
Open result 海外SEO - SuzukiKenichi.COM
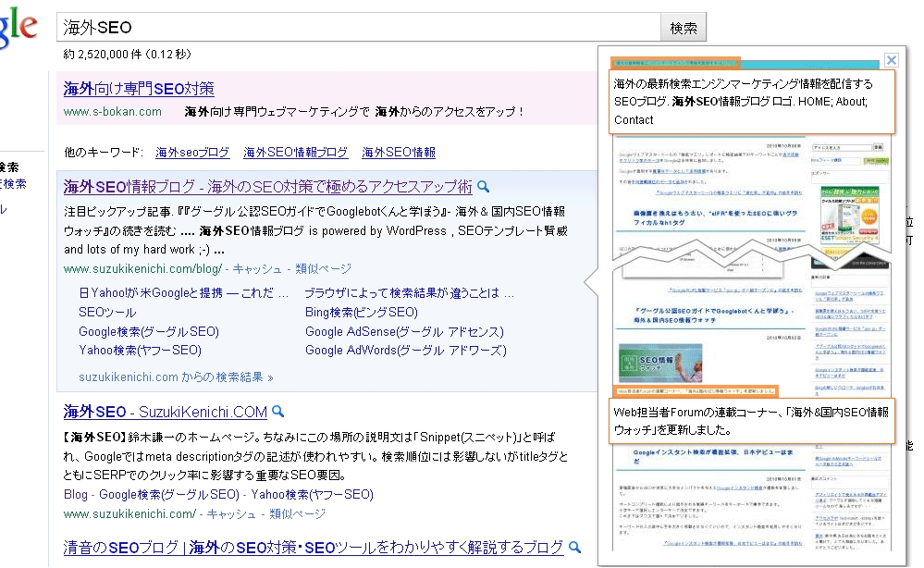[x=166, y=412]
